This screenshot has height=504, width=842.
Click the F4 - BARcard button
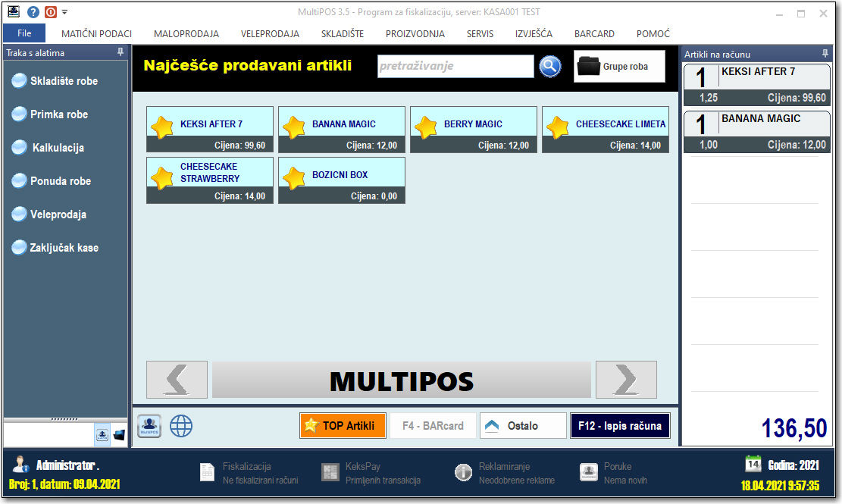coord(433,426)
